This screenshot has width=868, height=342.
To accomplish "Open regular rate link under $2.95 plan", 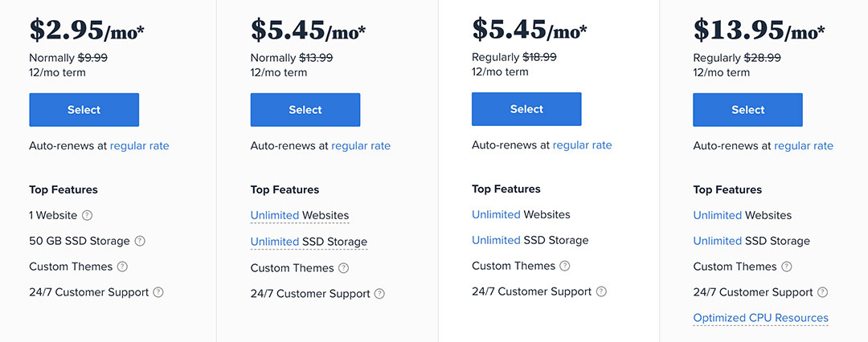I will (140, 146).
